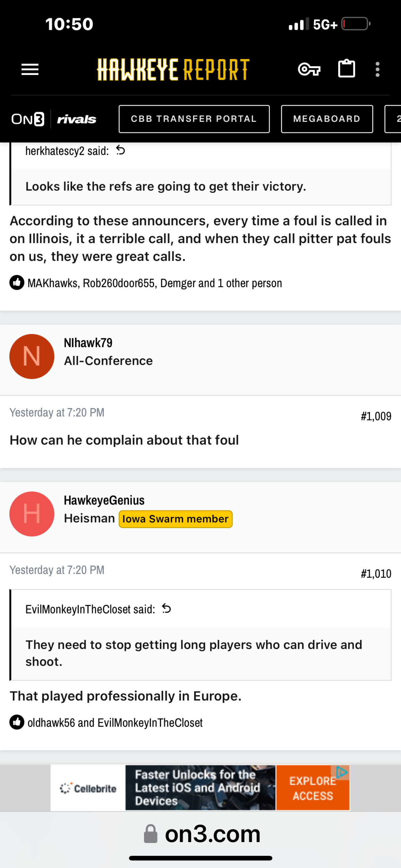The height and width of the screenshot is (868, 401).
Task: Tap the H avatar of HawkeyeGenius
Action: 32,514
